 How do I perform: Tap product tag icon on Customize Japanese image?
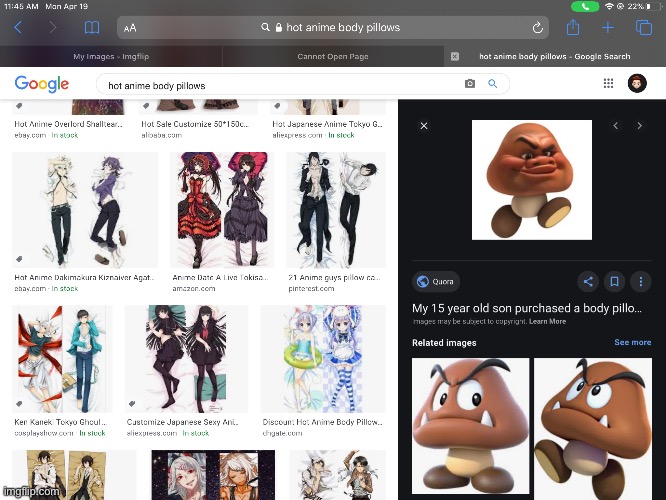pos(132,404)
